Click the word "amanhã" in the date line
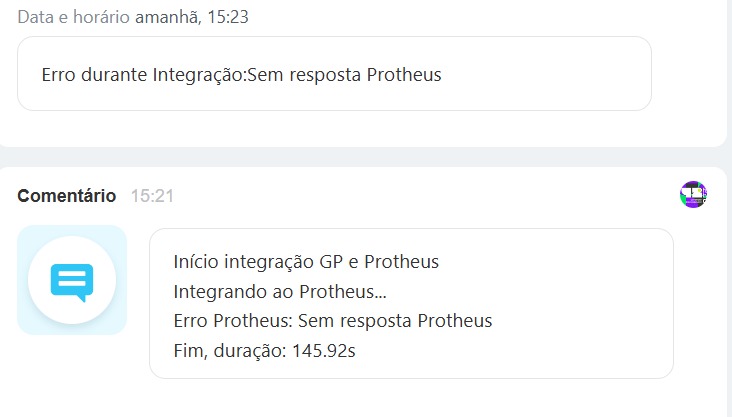732x417 pixels. click(x=166, y=18)
